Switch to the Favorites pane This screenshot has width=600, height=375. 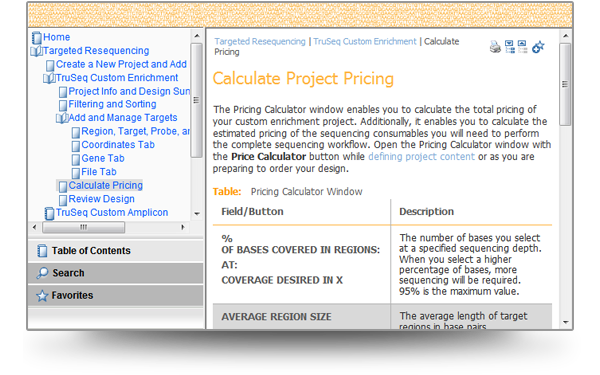point(116,295)
